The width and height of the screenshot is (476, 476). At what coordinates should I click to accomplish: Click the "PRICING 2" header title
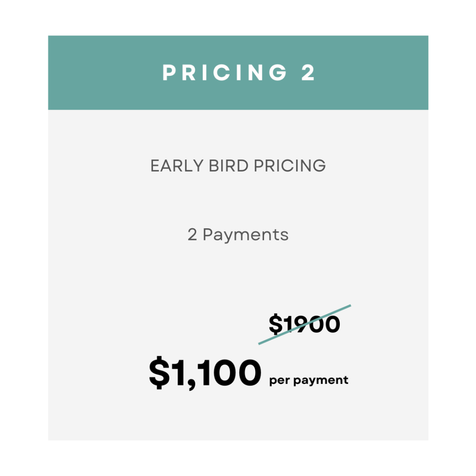point(238,73)
